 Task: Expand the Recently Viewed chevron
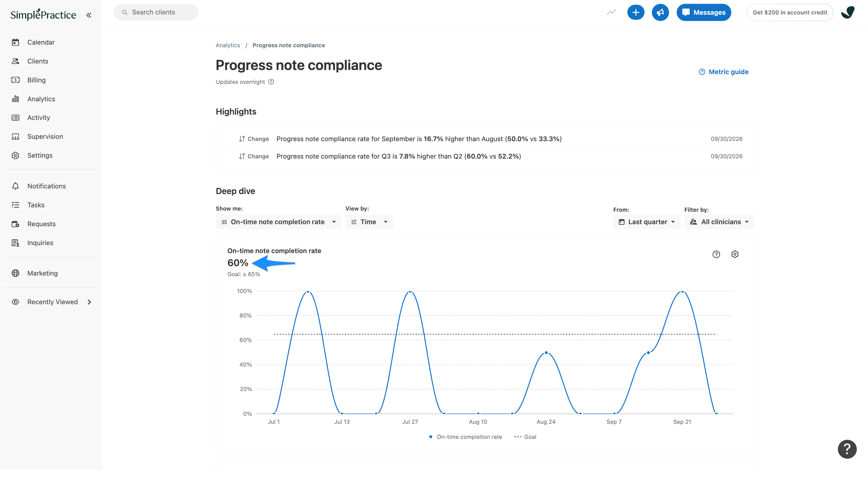pos(89,302)
